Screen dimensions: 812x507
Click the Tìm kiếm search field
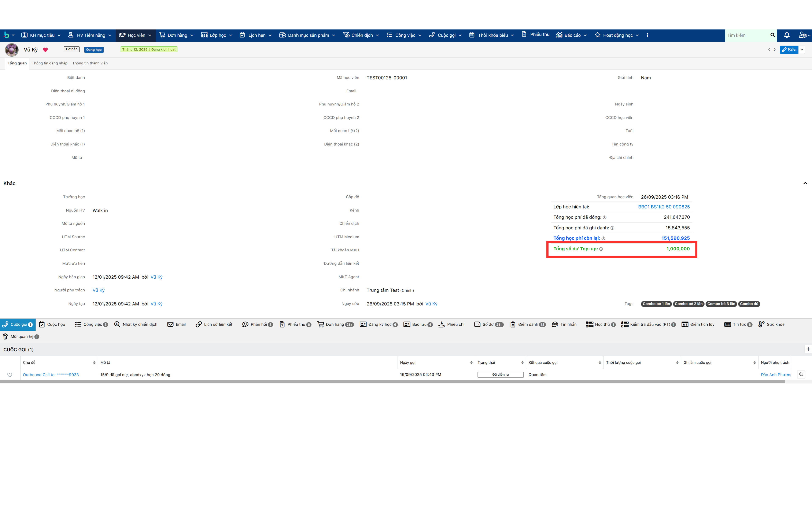(x=747, y=35)
